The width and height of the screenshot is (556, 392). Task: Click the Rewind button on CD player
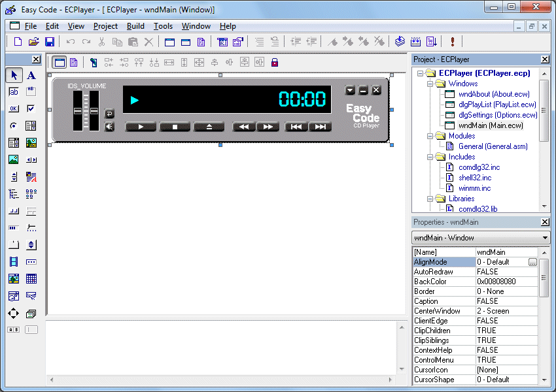244,127
